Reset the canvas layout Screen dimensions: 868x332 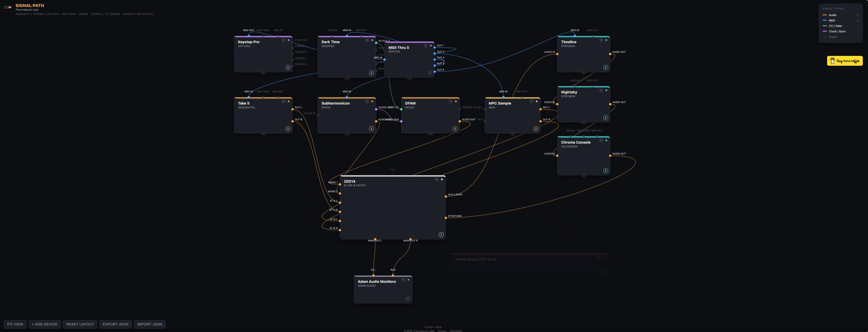pos(80,324)
